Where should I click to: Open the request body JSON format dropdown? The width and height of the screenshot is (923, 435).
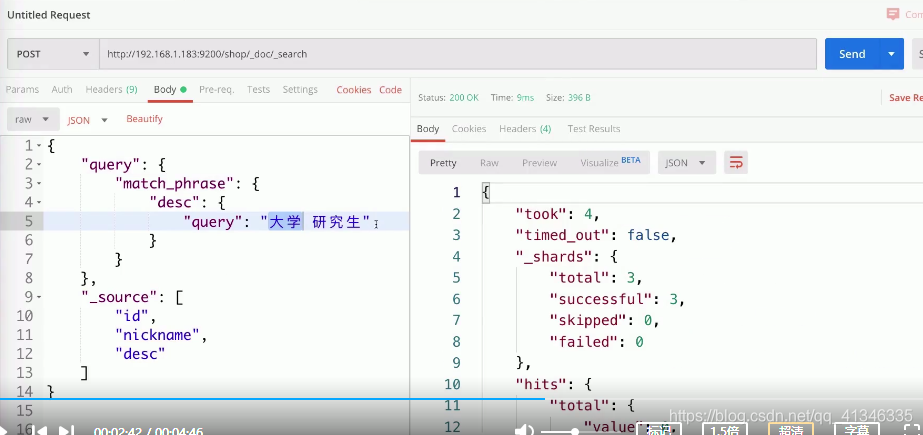click(87, 120)
